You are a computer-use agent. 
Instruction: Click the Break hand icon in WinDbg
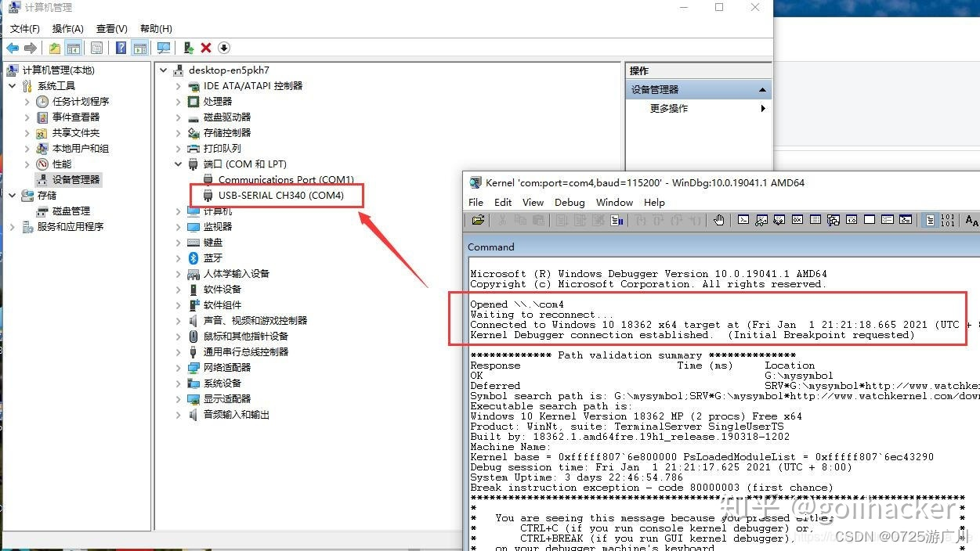coord(718,220)
